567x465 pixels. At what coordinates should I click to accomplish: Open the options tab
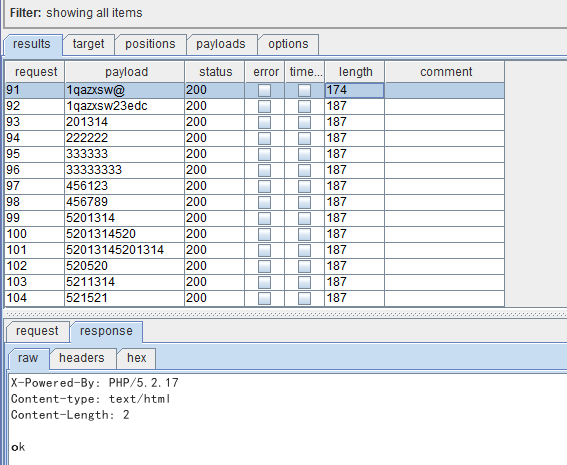click(288, 44)
